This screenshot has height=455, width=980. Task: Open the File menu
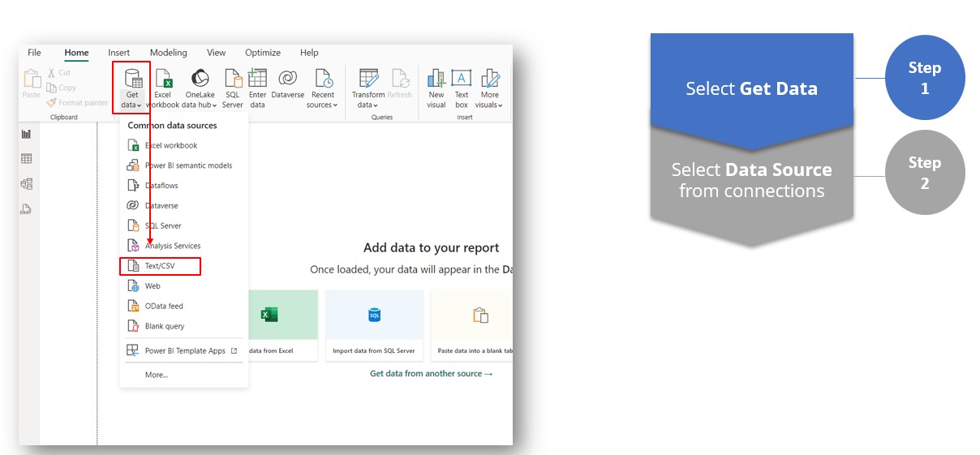pos(34,53)
